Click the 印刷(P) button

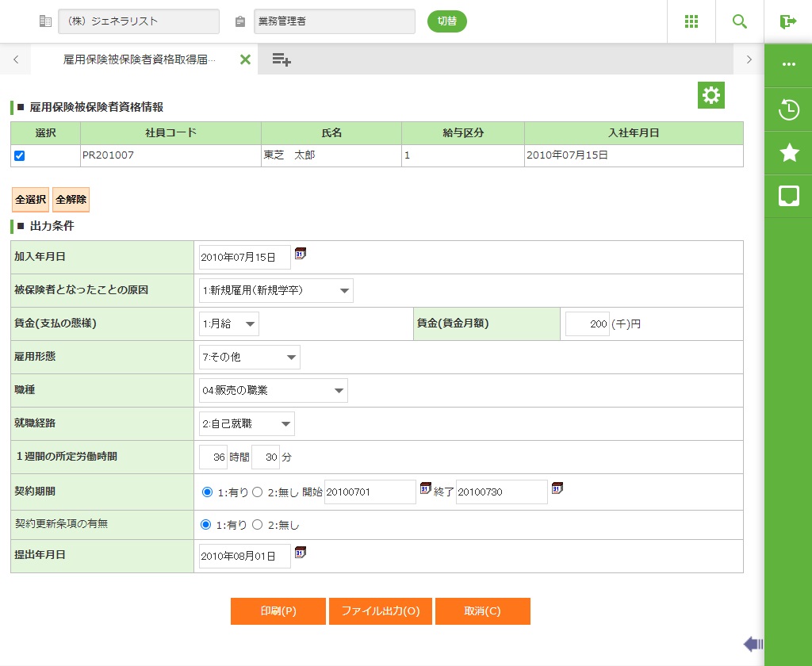278,611
